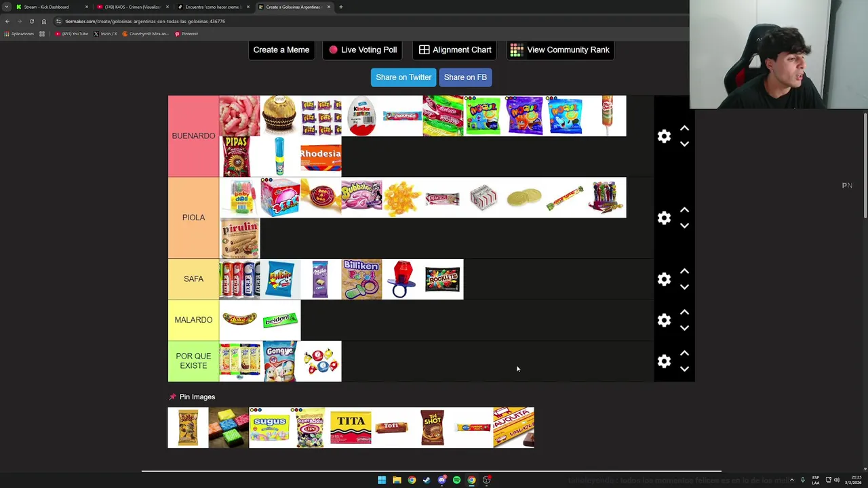Viewport: 868px width, 488px height.
Task: Select the Pipas sunflower seeds image
Action: (x=239, y=157)
